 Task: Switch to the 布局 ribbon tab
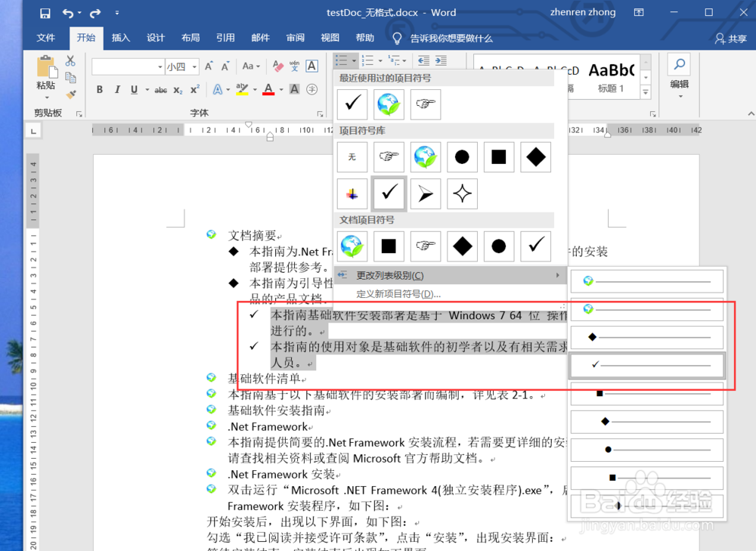[191, 38]
